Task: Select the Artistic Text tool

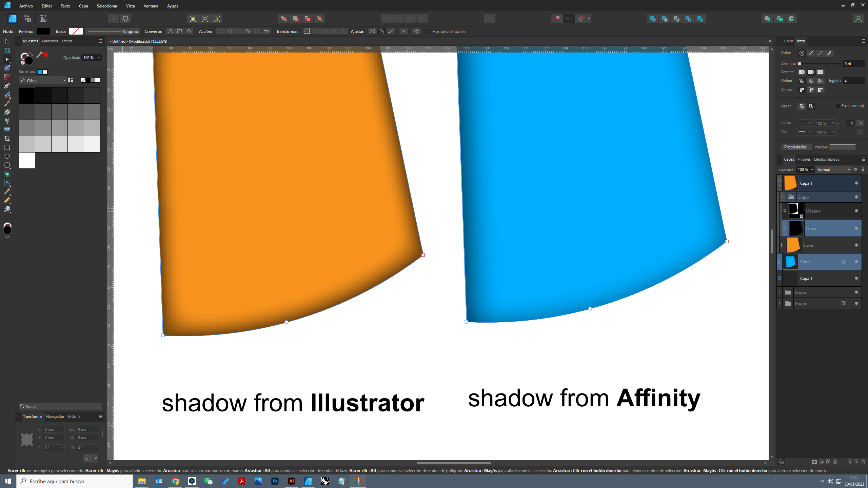Action: [7, 183]
